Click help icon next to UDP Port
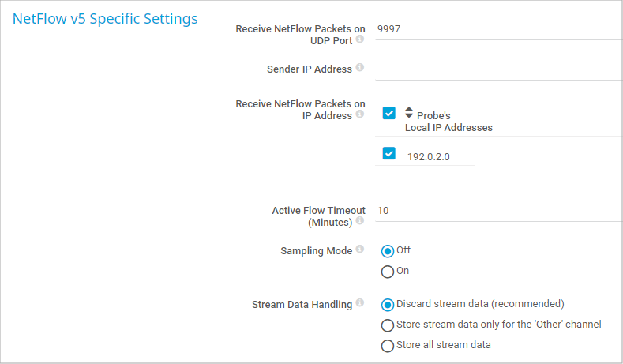623x364 pixels. click(360, 39)
